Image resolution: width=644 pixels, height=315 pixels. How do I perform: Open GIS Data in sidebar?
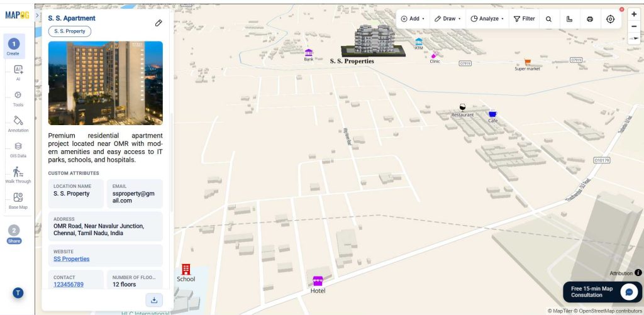[x=18, y=150]
